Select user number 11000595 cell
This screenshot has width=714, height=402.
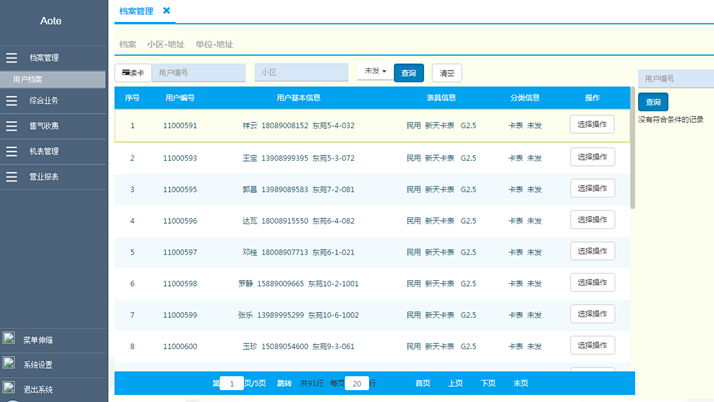pyautogui.click(x=180, y=189)
